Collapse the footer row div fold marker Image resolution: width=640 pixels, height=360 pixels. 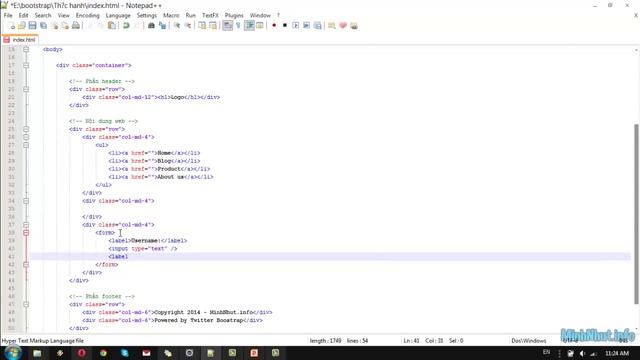(26, 304)
